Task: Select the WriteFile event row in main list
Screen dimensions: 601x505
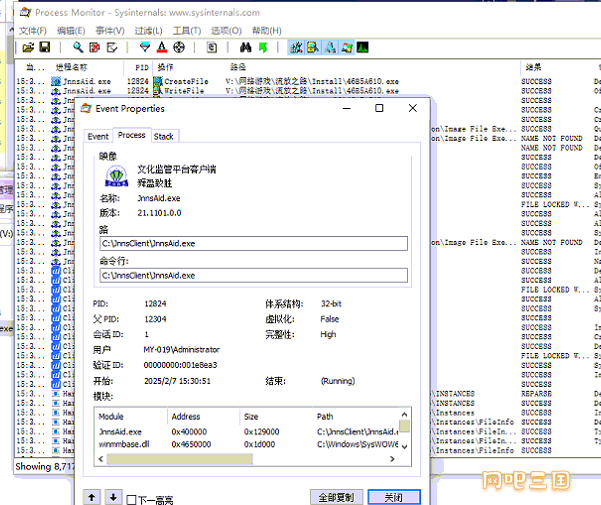Action: [307, 91]
